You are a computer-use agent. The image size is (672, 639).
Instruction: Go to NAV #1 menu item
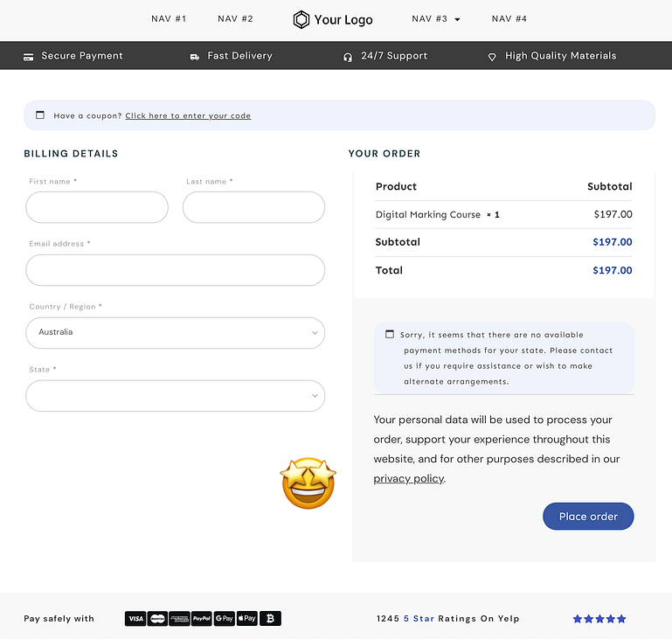click(169, 19)
